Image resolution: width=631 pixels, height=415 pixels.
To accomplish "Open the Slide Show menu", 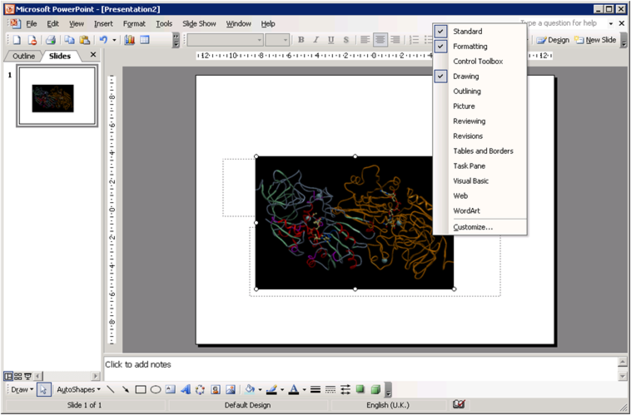I will pyautogui.click(x=198, y=23).
